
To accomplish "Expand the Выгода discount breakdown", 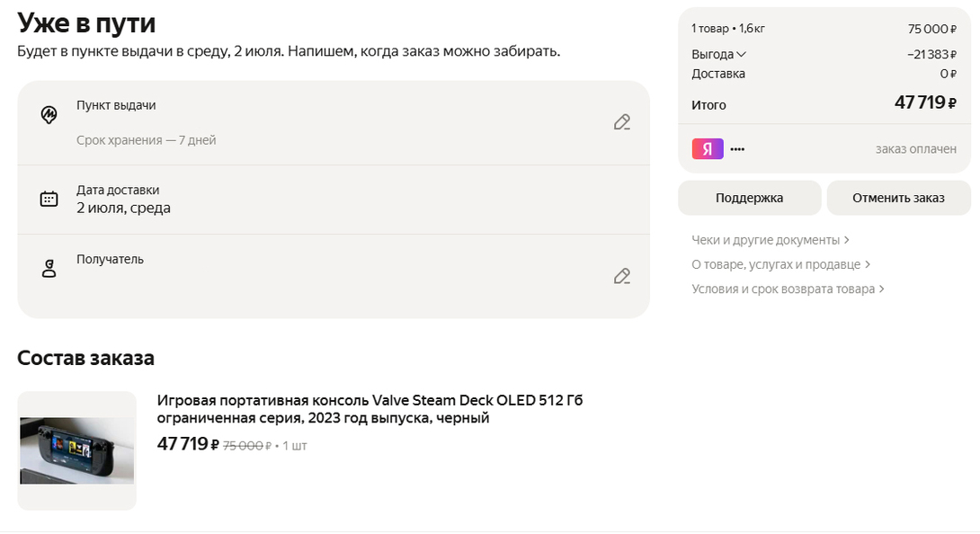I will 718,54.
